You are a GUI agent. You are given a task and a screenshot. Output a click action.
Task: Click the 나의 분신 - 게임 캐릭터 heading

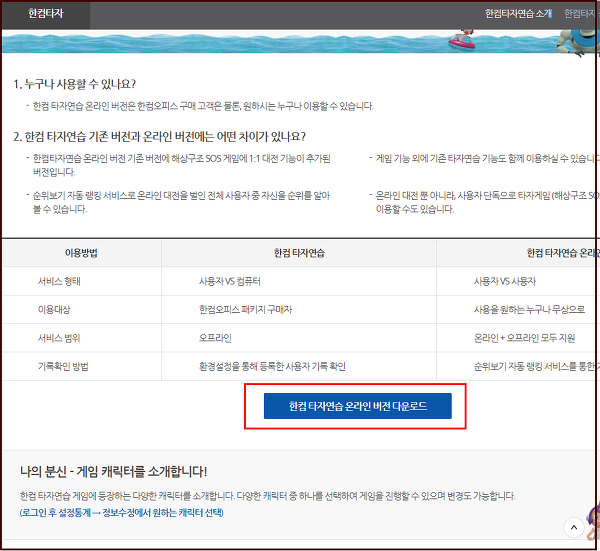[114, 471]
